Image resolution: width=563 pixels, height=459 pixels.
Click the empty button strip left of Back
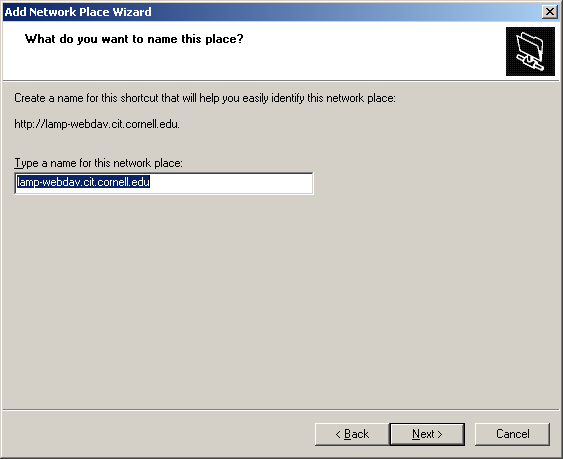pos(158,434)
